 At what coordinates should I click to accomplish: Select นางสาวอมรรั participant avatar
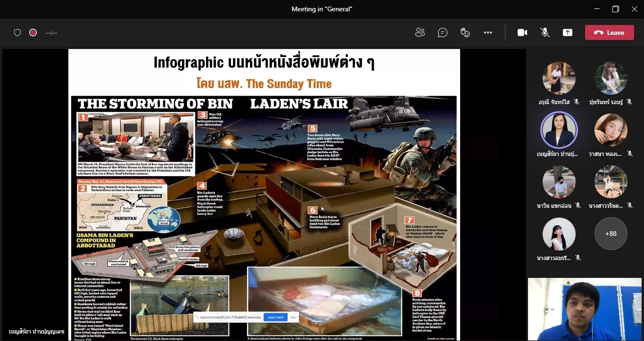click(559, 234)
